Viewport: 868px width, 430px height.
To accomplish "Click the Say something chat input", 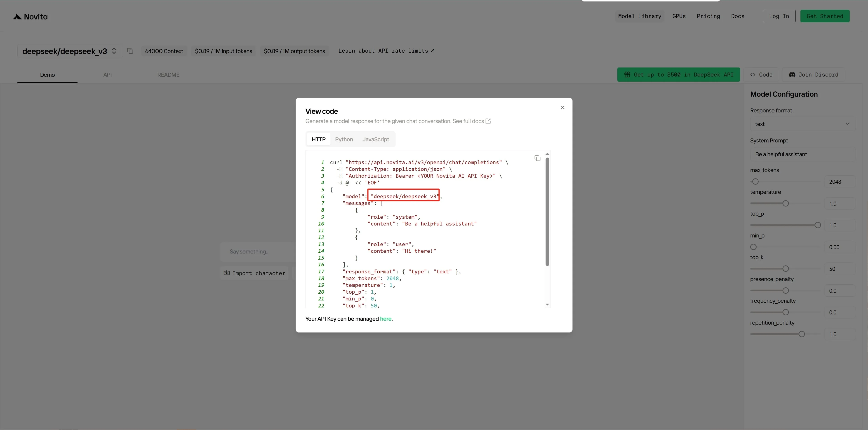I will click(x=258, y=252).
